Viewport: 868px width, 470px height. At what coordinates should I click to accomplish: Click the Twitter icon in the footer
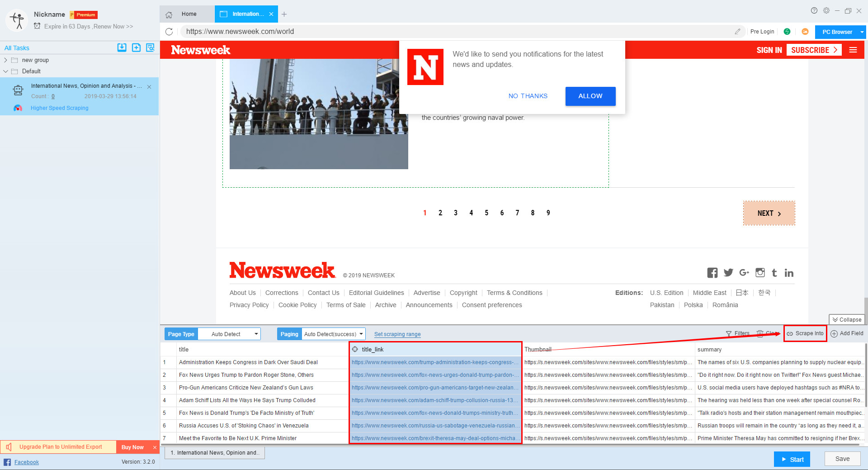point(728,273)
